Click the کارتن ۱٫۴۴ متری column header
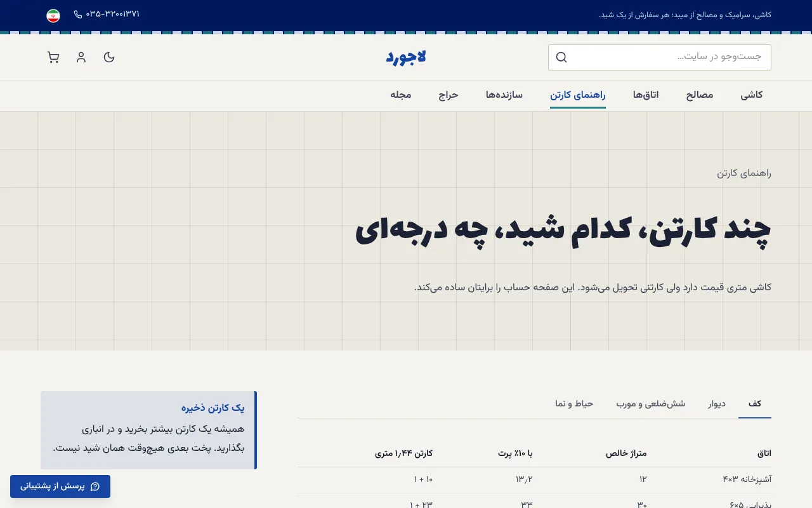Image resolution: width=812 pixels, height=508 pixels. pos(404,453)
